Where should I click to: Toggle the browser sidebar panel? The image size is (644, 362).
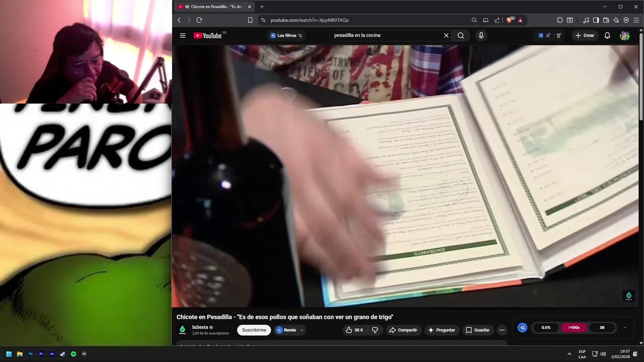click(596, 20)
